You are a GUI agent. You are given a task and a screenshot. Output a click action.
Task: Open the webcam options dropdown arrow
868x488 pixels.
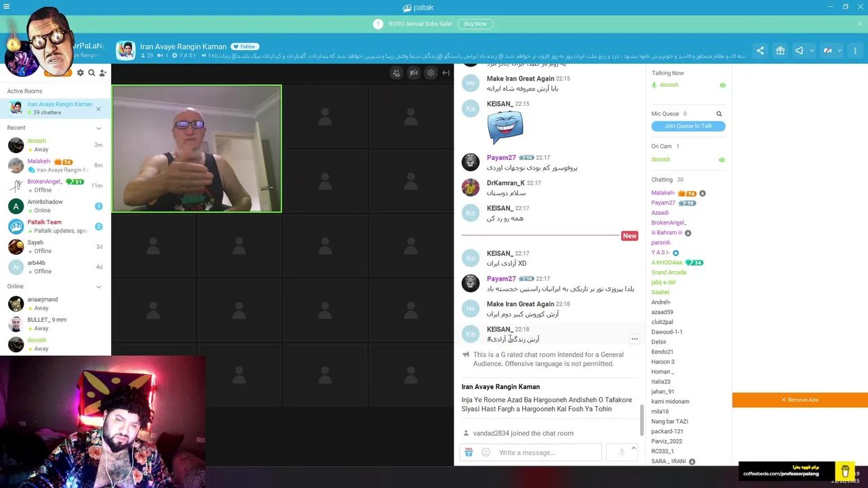click(840, 51)
